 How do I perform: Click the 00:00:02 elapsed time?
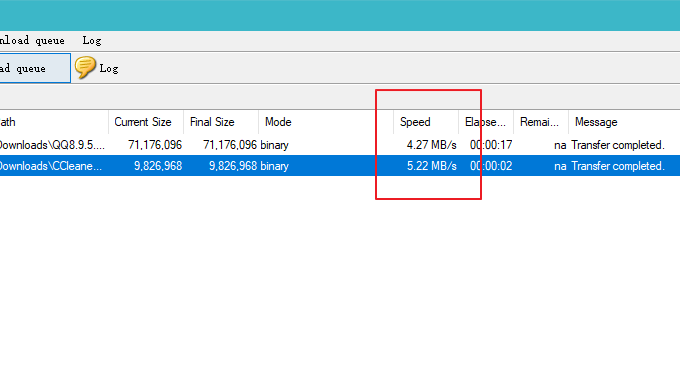[x=491, y=166]
